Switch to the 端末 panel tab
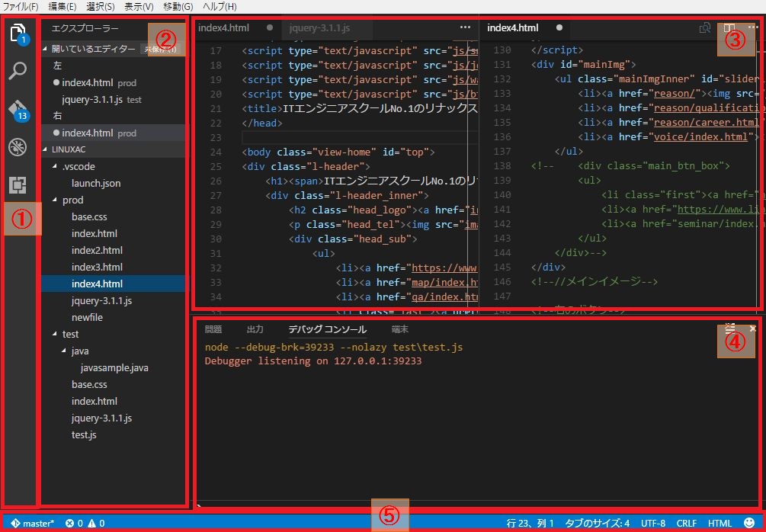 click(399, 329)
